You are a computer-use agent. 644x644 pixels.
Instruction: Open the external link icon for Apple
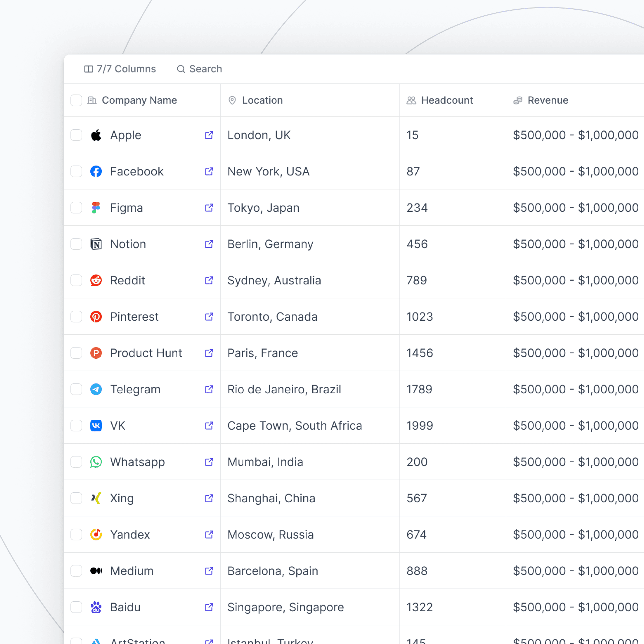tap(209, 135)
